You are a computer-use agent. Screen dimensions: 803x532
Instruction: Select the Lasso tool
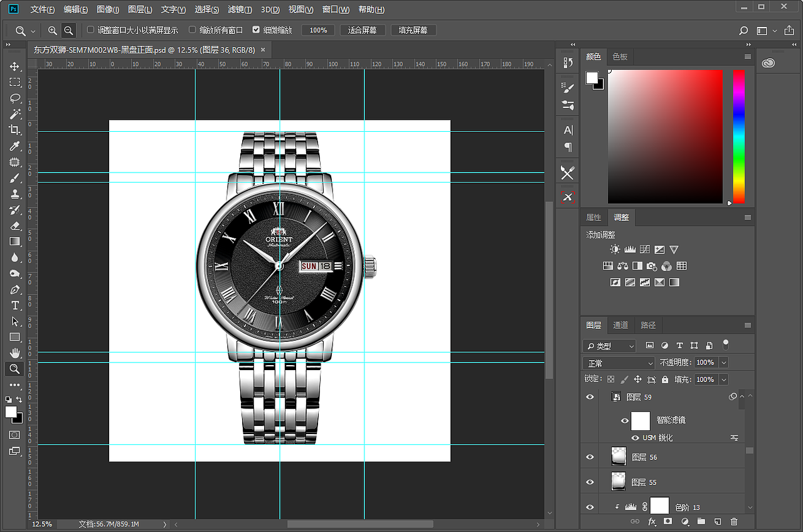pos(14,98)
